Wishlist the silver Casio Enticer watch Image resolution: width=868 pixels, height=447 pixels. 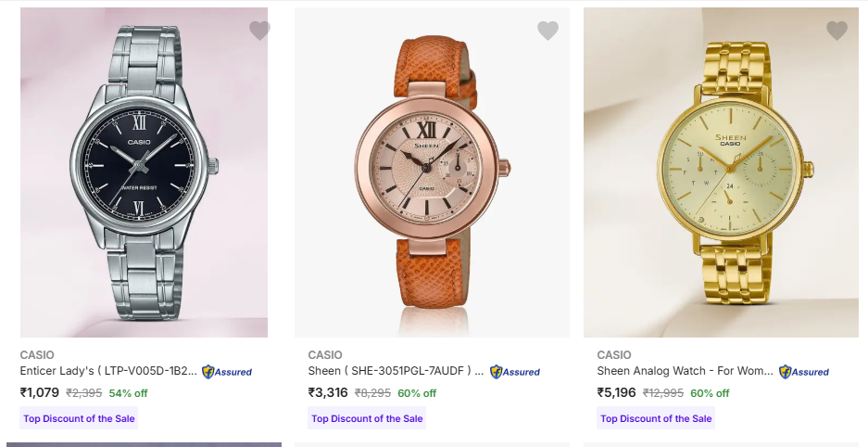point(259,31)
